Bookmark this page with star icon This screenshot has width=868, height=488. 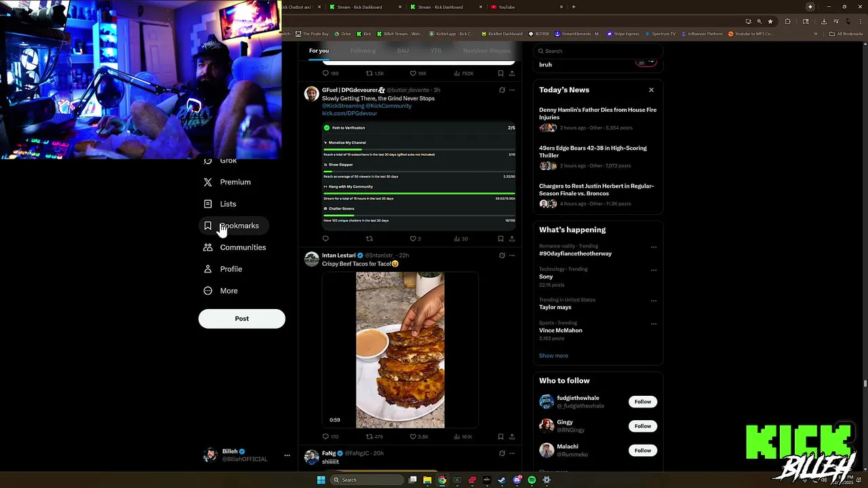click(x=770, y=22)
